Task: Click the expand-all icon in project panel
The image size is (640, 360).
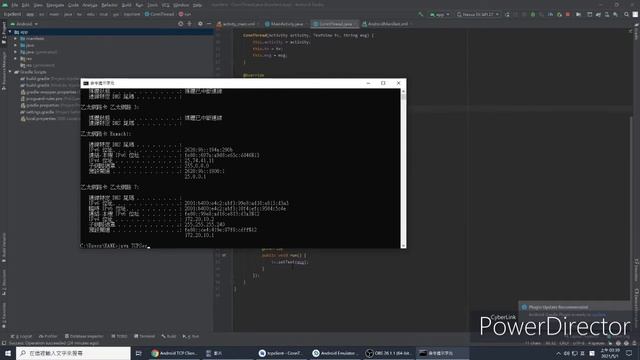Action: tap(189, 24)
